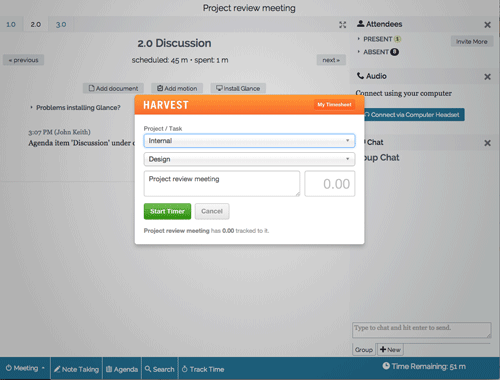Open Agenda in bottom bar
The image size is (500, 380).
122,369
